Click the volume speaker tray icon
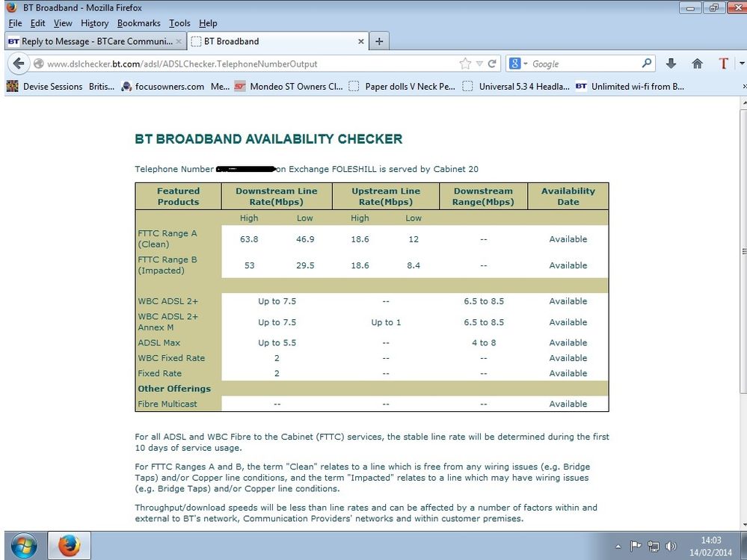The width and height of the screenshot is (747, 560). [x=671, y=547]
